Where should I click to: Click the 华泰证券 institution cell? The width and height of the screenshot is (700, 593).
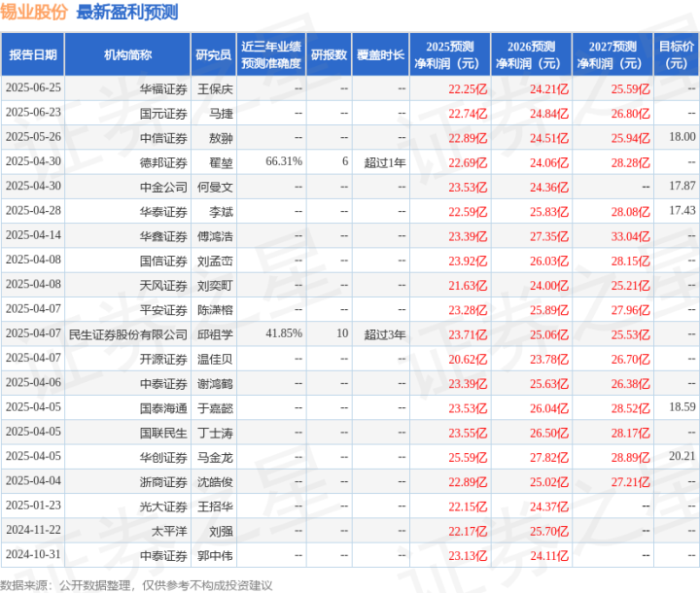pos(163,212)
